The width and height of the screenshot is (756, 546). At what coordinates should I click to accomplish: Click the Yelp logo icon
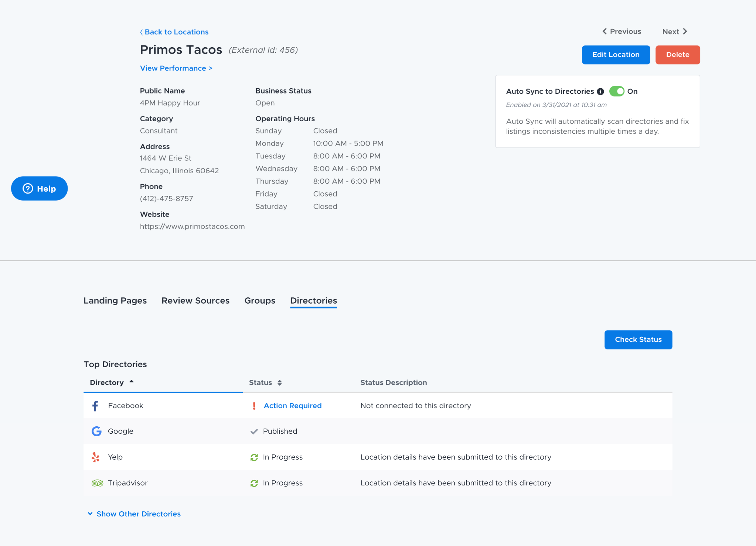pos(96,457)
